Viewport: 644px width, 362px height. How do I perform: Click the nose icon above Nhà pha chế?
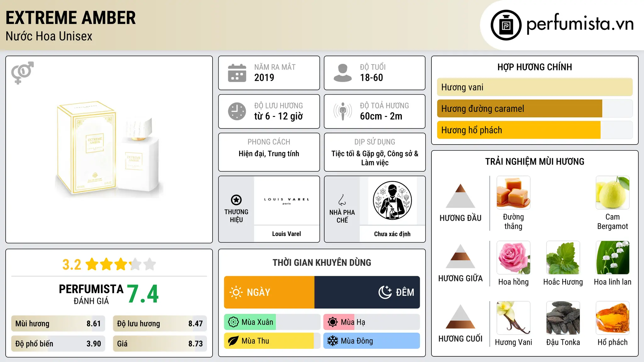[x=342, y=200]
